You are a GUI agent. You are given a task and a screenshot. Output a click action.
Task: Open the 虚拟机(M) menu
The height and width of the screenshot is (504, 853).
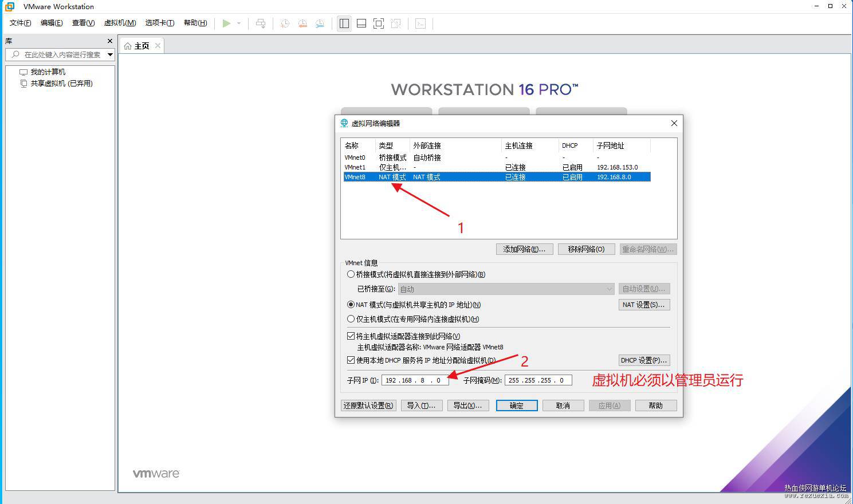tap(120, 23)
